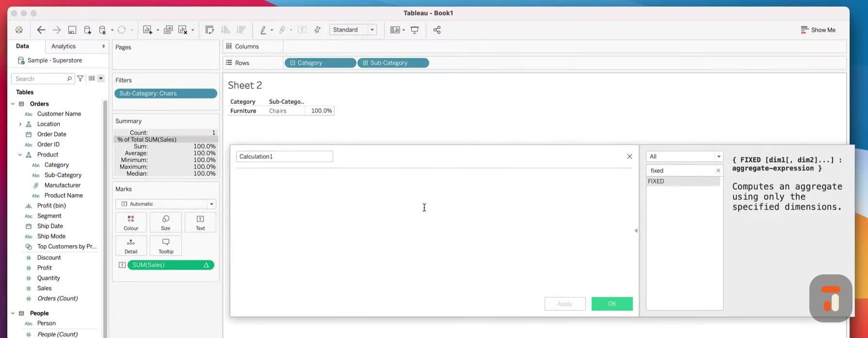Screen dimensions: 868x338
Task: Click the Run Update refresh icon
Action: (122, 30)
